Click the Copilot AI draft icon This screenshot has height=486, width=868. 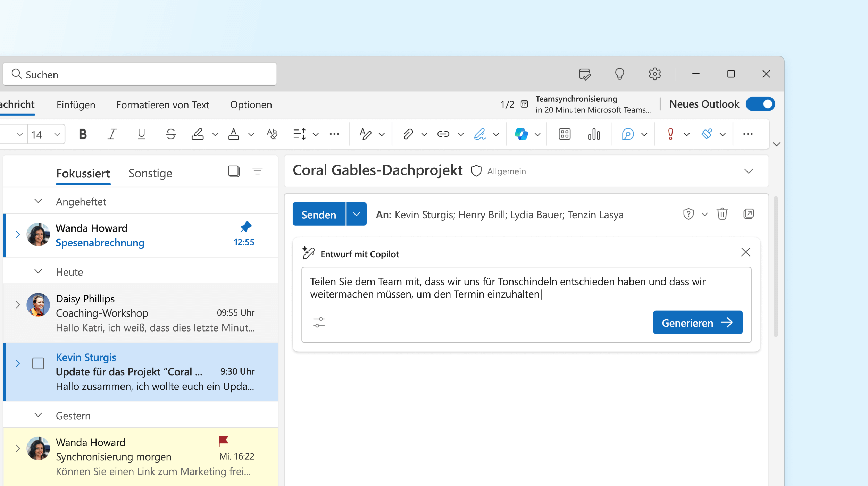coord(308,253)
